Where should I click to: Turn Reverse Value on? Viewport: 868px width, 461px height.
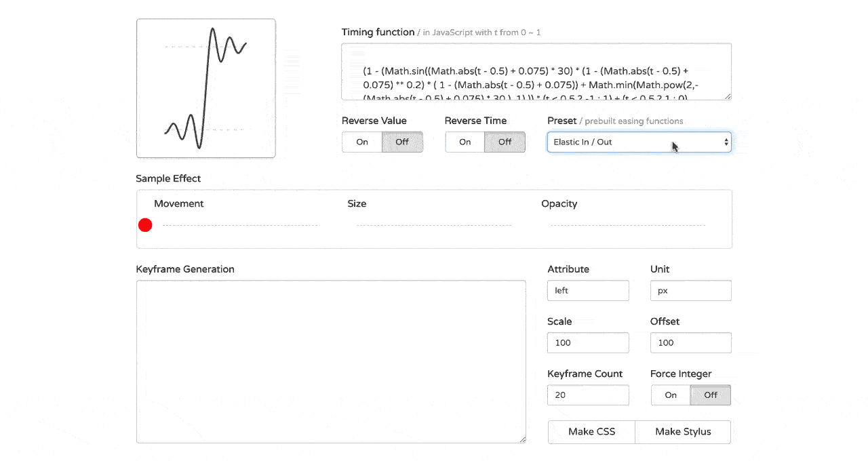[362, 142]
